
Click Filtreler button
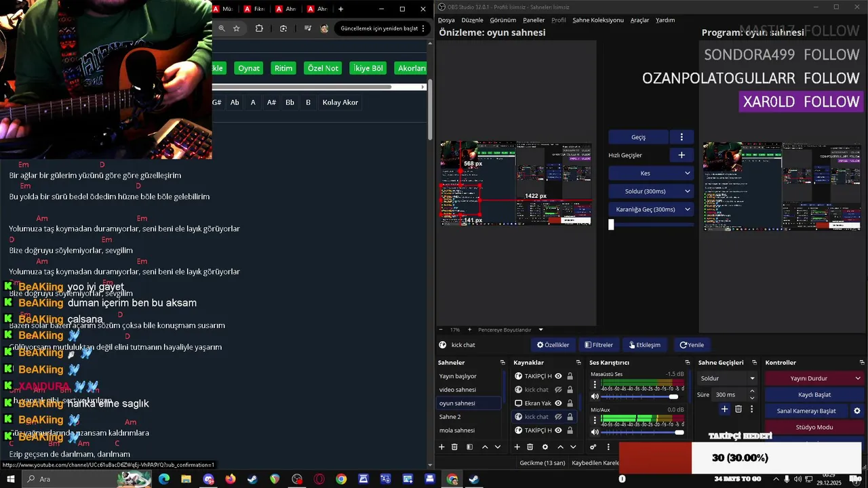click(x=599, y=345)
